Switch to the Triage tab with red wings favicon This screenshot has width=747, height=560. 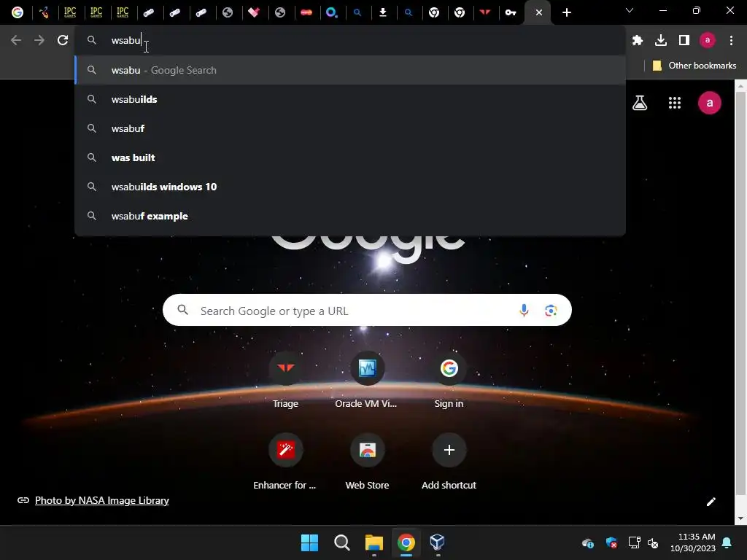485,12
